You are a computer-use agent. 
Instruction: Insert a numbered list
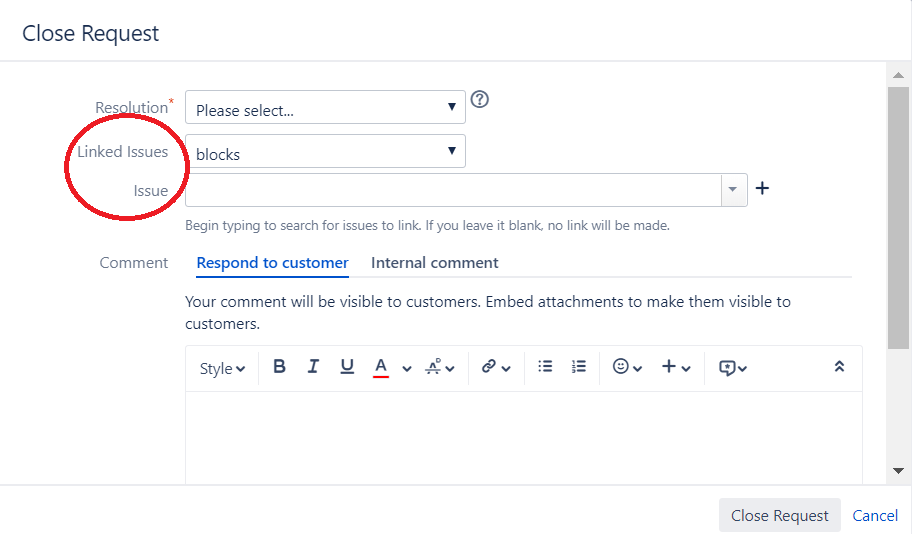[x=579, y=366]
